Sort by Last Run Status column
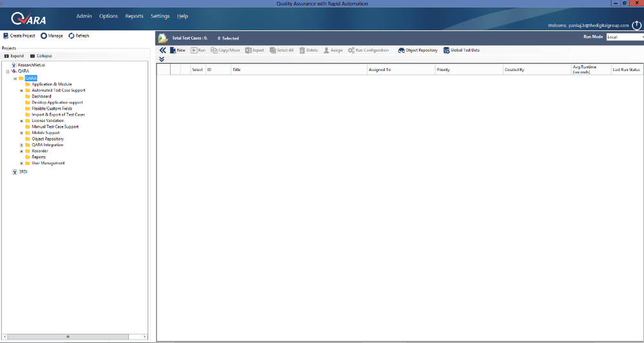Screen dimensions: 644x343 click(627, 70)
